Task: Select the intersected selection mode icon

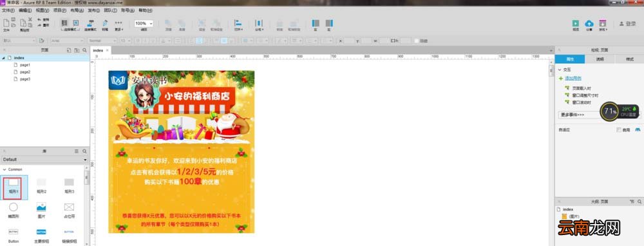Action: point(64,23)
